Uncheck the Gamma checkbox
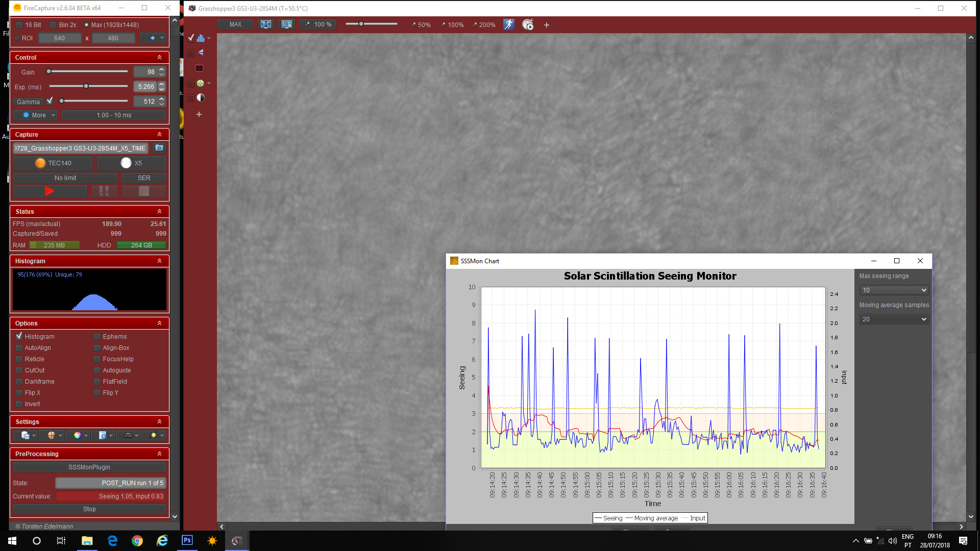The width and height of the screenshot is (980, 551). [50, 101]
